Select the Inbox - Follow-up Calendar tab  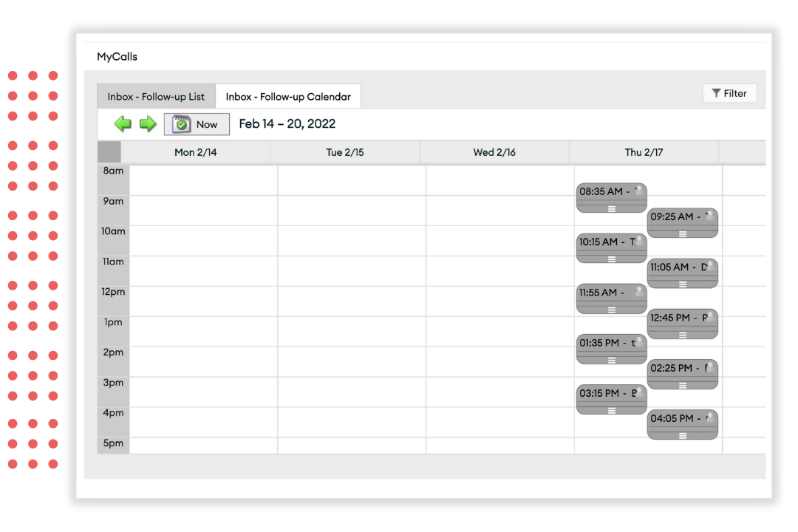[288, 97]
